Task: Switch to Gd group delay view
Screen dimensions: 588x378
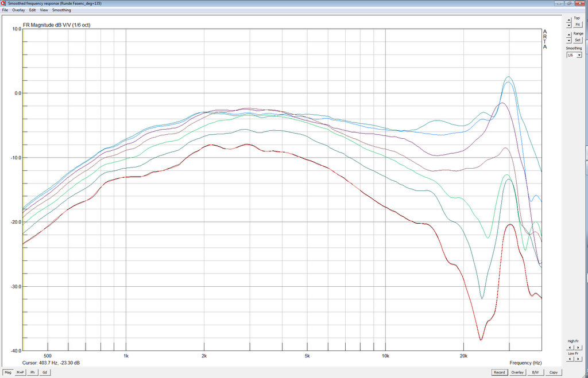Action: (x=45, y=372)
